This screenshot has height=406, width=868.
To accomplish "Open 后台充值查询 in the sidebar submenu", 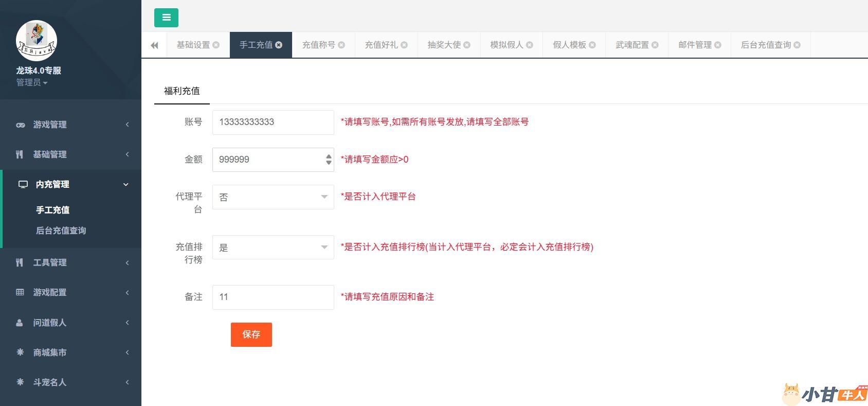I will 61,231.
